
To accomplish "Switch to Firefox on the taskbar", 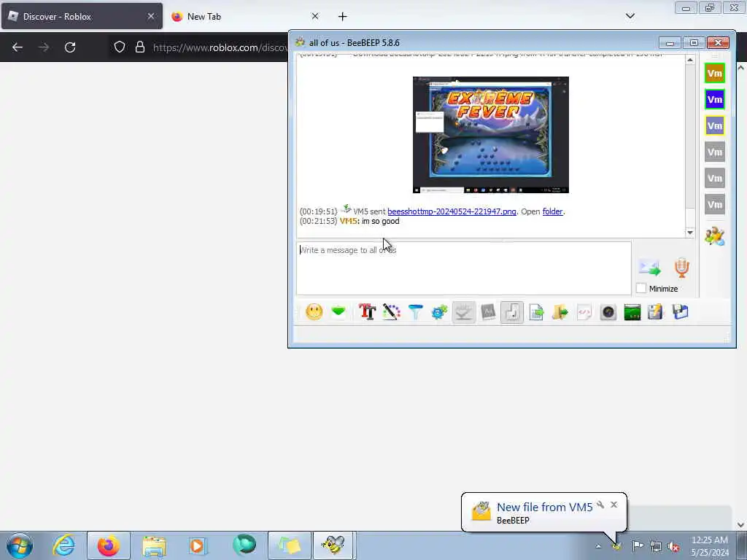I will (109, 545).
